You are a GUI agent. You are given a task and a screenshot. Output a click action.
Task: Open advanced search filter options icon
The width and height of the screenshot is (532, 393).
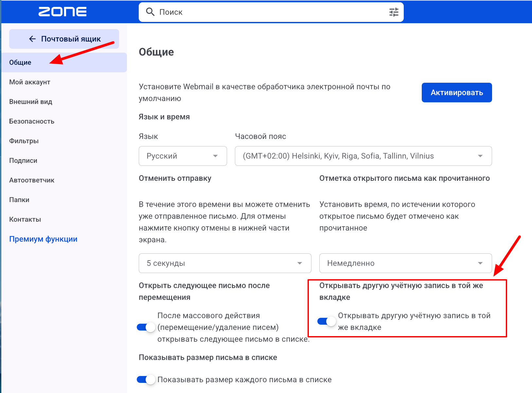click(x=394, y=12)
